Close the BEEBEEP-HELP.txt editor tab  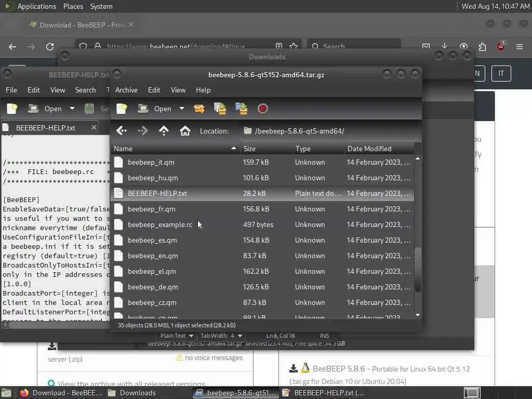pos(94,127)
